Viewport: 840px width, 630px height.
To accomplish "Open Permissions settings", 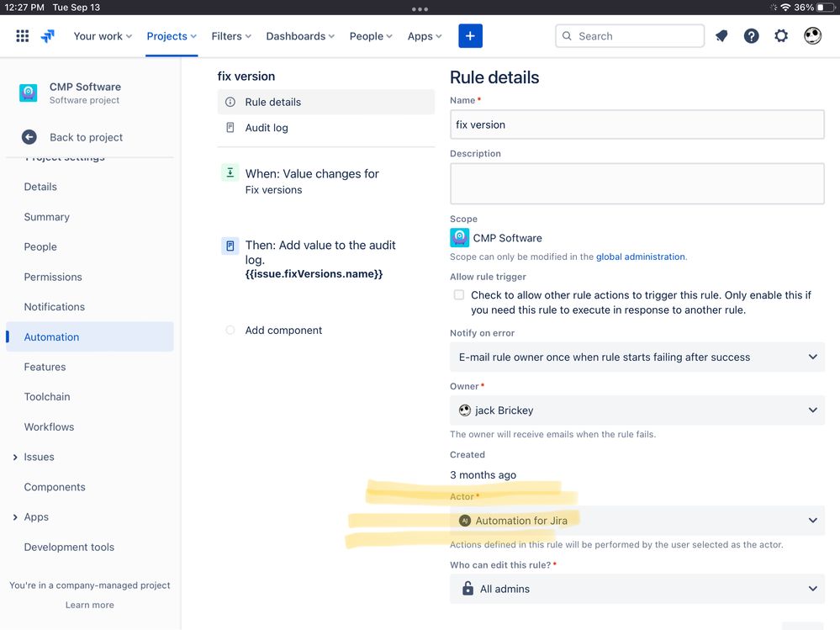I will click(53, 277).
